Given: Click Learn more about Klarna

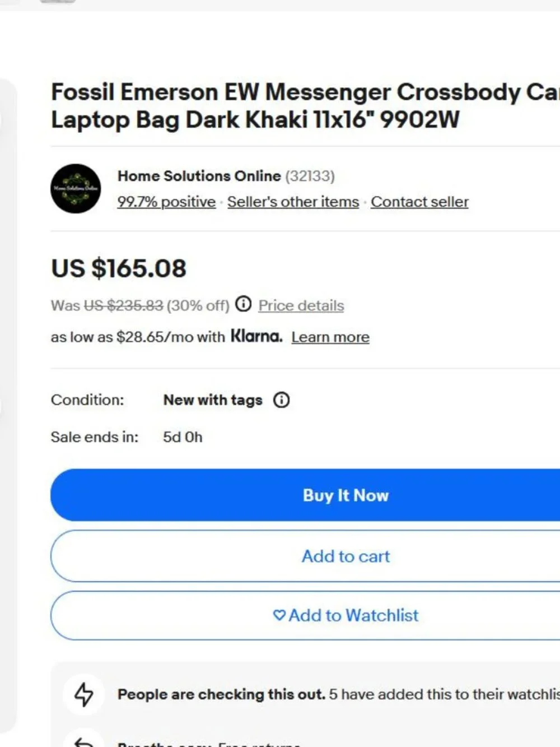Looking at the screenshot, I should (x=330, y=337).
